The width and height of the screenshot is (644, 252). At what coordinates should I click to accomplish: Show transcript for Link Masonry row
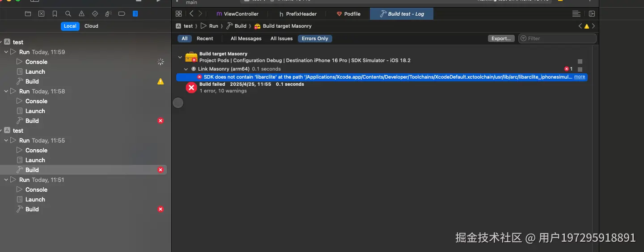coord(580,69)
